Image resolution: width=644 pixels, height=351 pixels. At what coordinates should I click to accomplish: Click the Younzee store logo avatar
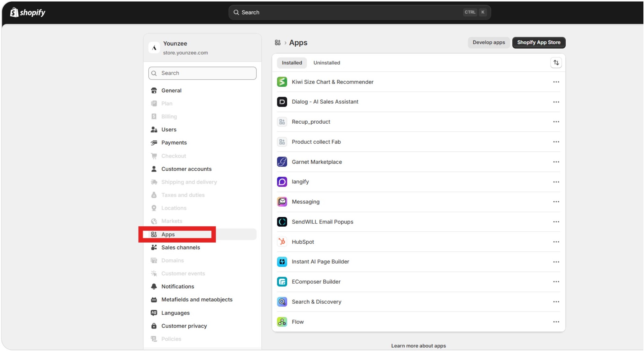pyautogui.click(x=154, y=48)
